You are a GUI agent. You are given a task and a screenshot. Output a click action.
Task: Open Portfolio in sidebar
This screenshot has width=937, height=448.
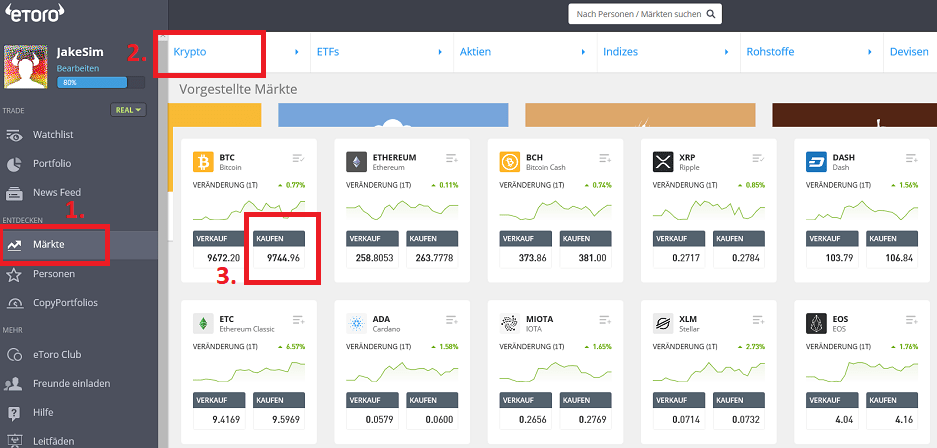(x=52, y=163)
